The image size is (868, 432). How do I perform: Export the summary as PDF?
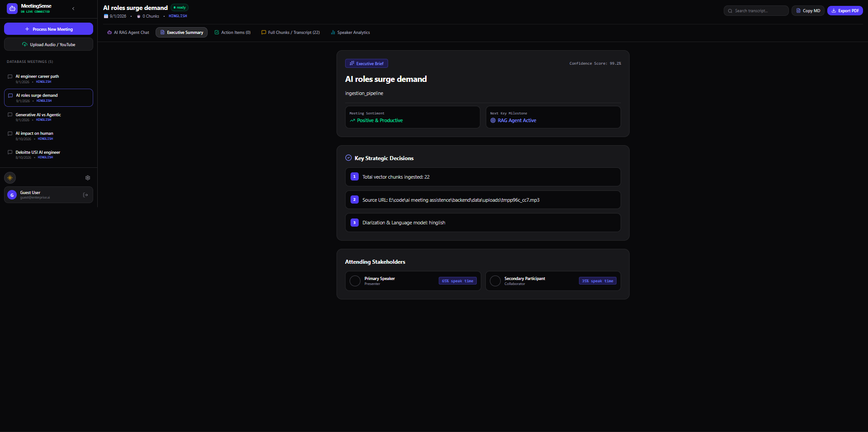point(845,11)
